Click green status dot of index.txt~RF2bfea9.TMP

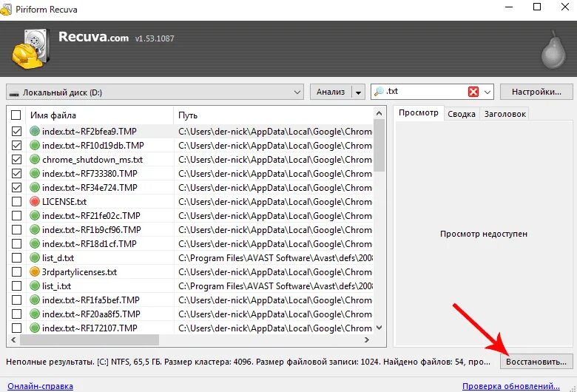[x=35, y=131]
